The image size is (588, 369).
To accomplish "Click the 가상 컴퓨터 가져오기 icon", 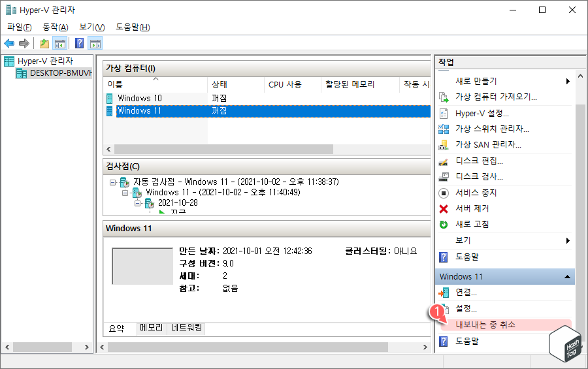I will 444,97.
